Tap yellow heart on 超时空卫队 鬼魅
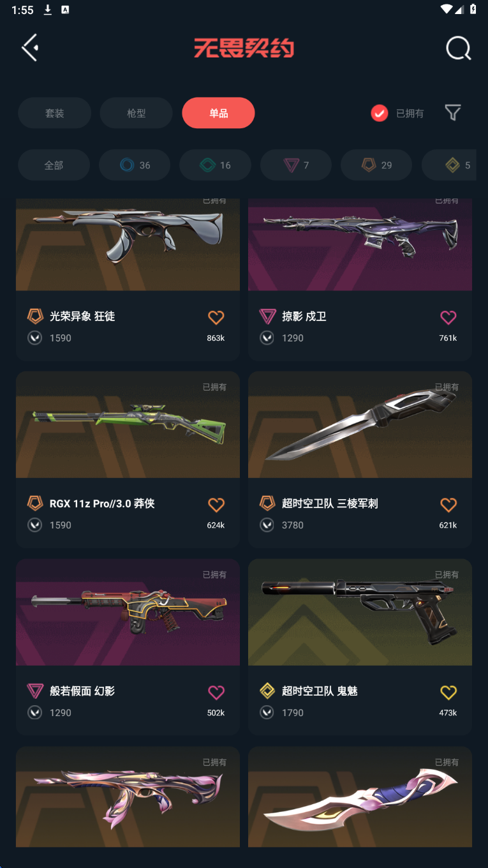 coord(448,692)
